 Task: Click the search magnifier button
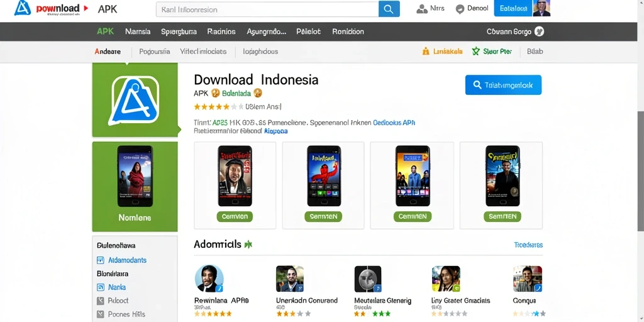[389, 9]
